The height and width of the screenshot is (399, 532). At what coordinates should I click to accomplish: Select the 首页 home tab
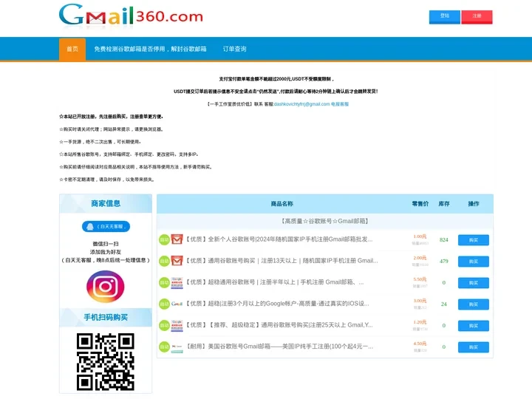pyautogui.click(x=72, y=50)
